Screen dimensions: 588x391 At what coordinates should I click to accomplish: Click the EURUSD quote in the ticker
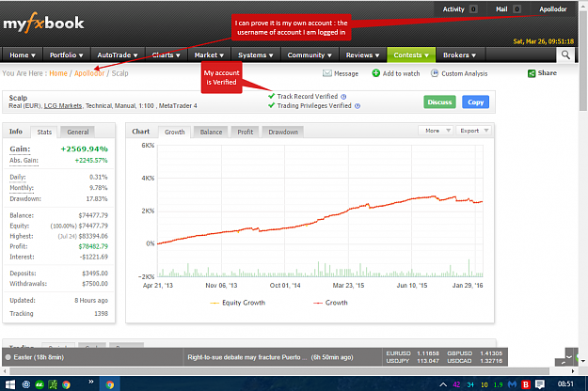click(x=412, y=353)
